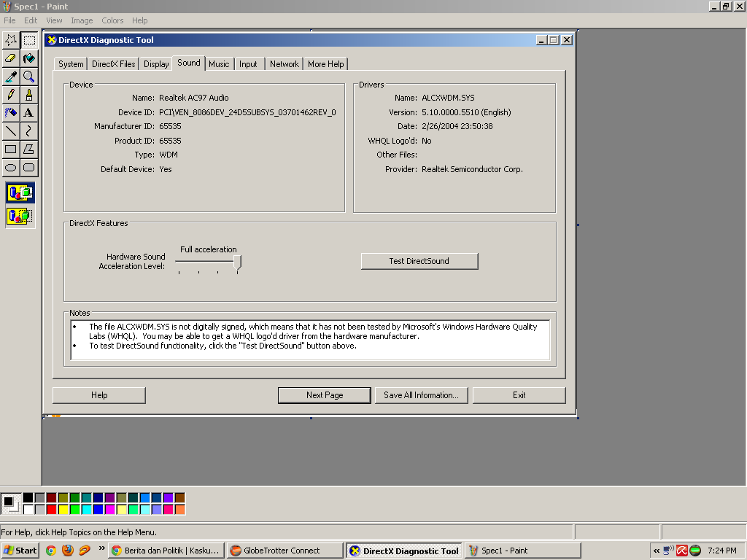Switch to Spec1 - Paint taskbar button
The height and width of the screenshot is (560, 747).
click(x=522, y=551)
